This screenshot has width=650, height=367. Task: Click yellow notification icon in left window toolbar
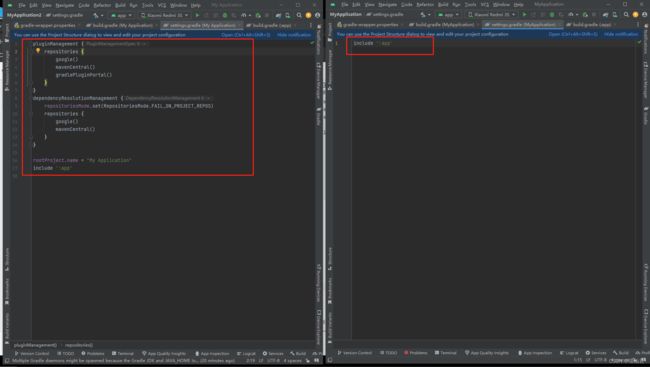coord(308,15)
